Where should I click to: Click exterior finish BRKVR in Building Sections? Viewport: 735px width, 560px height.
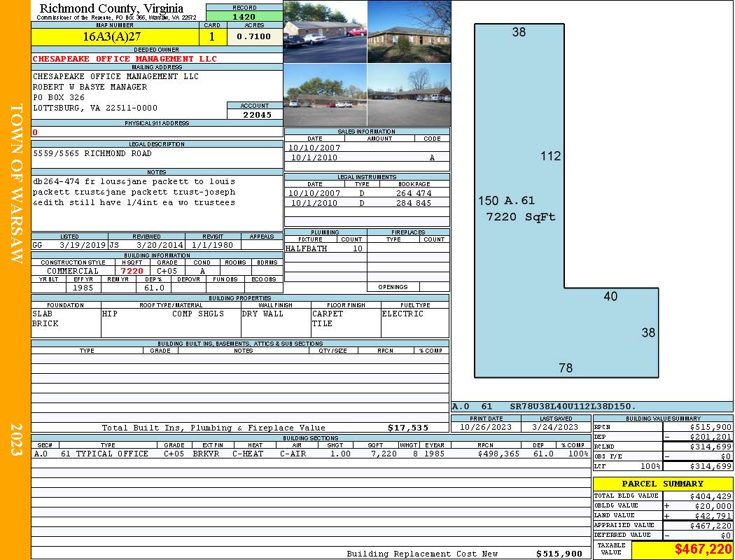(206, 454)
